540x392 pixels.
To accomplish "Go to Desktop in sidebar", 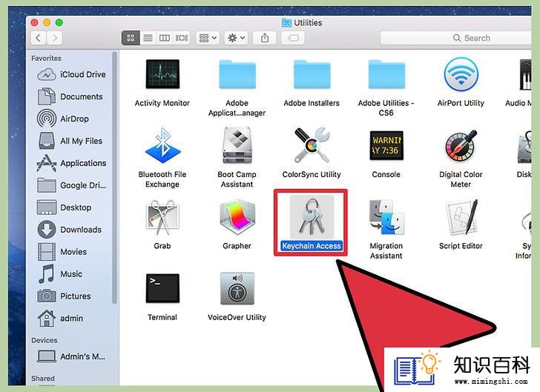I will 65,207.
